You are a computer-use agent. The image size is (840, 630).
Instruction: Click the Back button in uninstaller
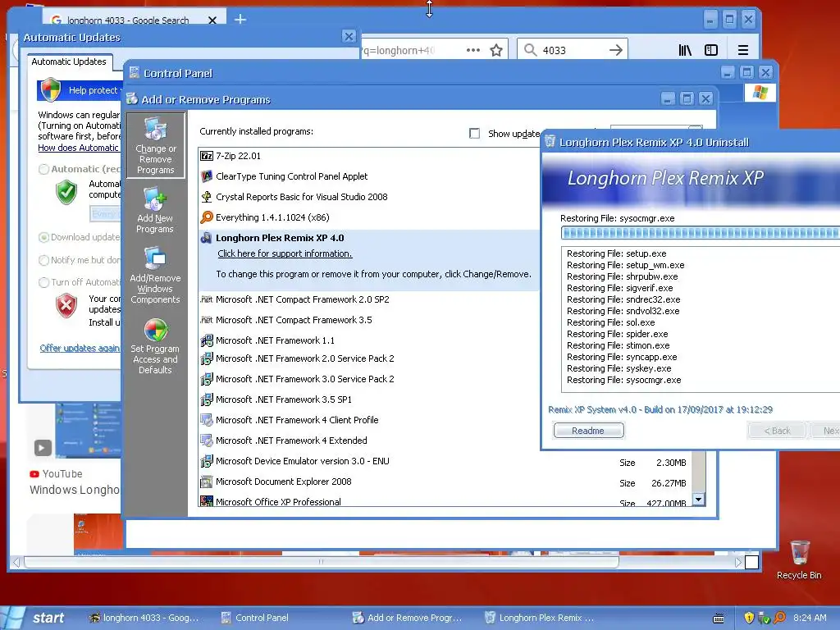pyautogui.click(x=776, y=431)
